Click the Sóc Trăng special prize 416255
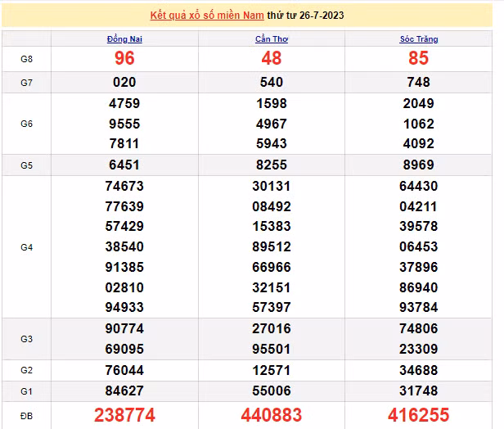 419,415
